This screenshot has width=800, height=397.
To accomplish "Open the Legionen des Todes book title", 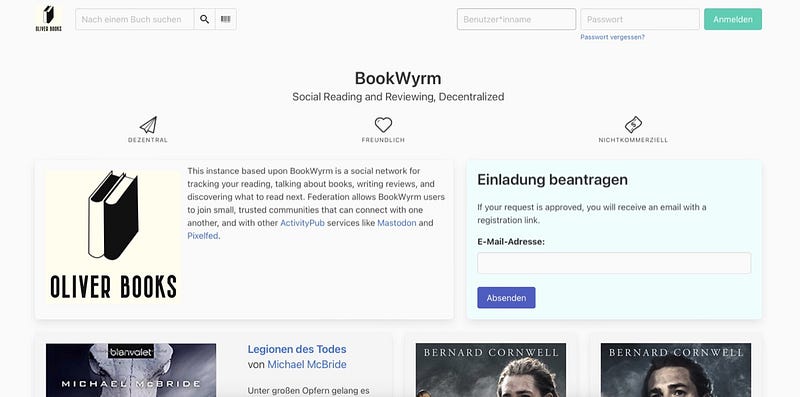I will 297,350.
